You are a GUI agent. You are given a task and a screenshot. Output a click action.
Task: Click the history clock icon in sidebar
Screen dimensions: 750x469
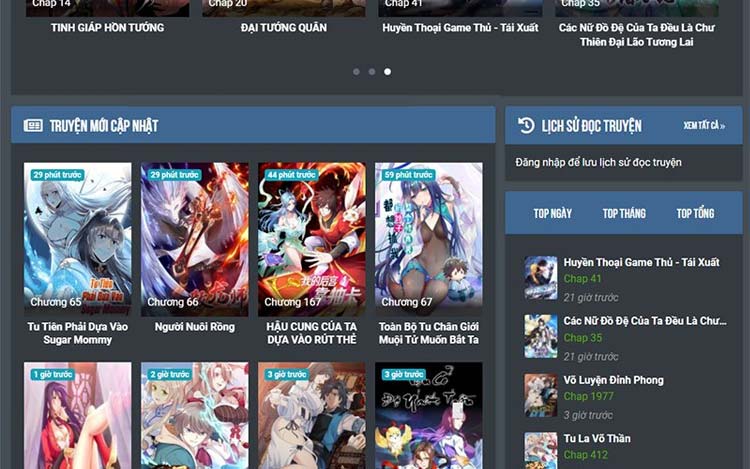[x=526, y=125]
